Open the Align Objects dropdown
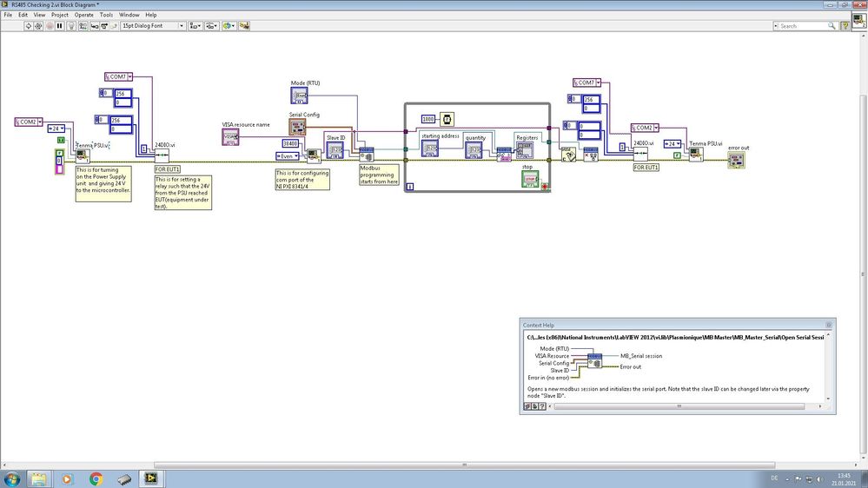This screenshot has height=488, width=868. 195,26
